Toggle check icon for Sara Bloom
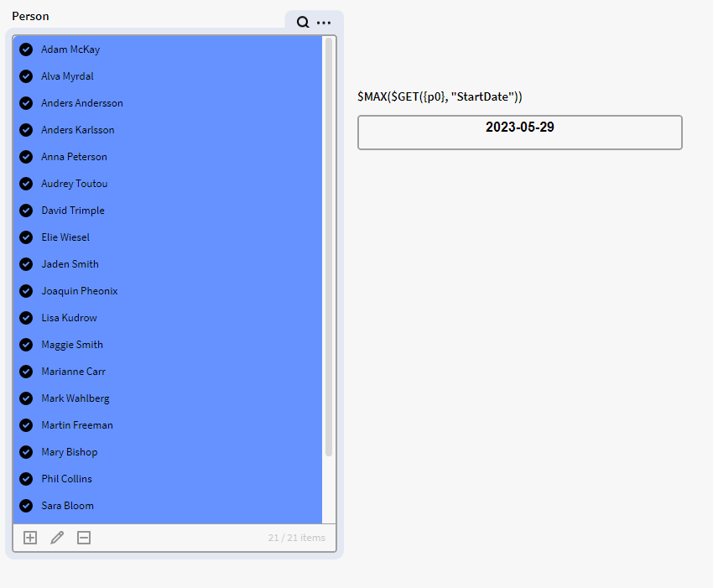 click(26, 506)
